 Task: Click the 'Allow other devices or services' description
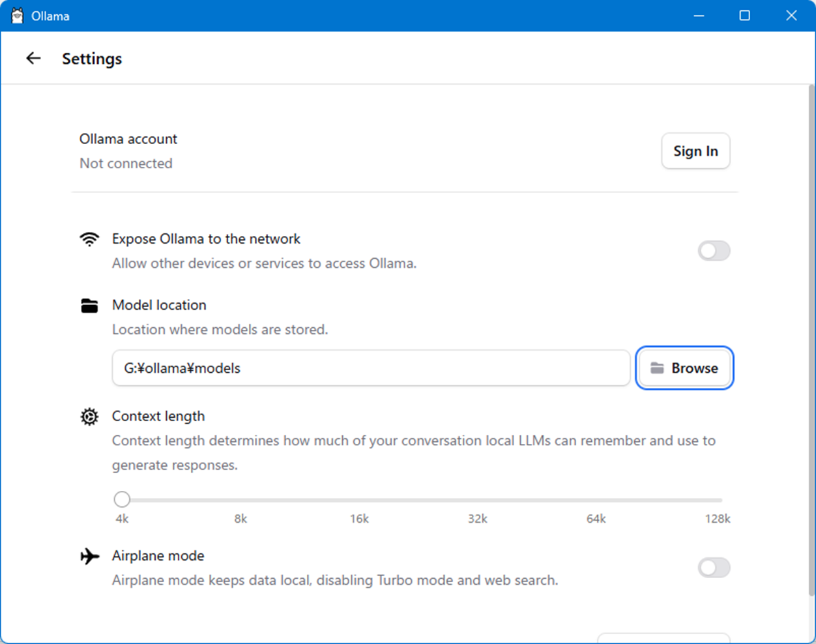tap(264, 263)
